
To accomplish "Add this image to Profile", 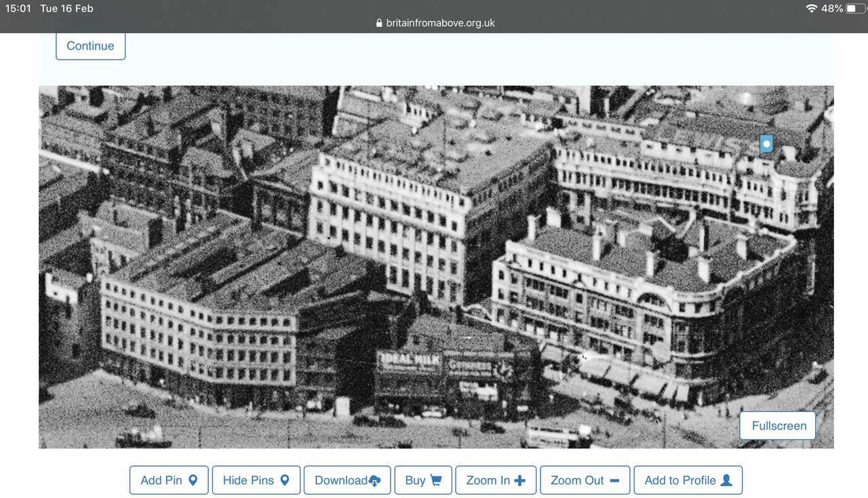I will (x=688, y=480).
